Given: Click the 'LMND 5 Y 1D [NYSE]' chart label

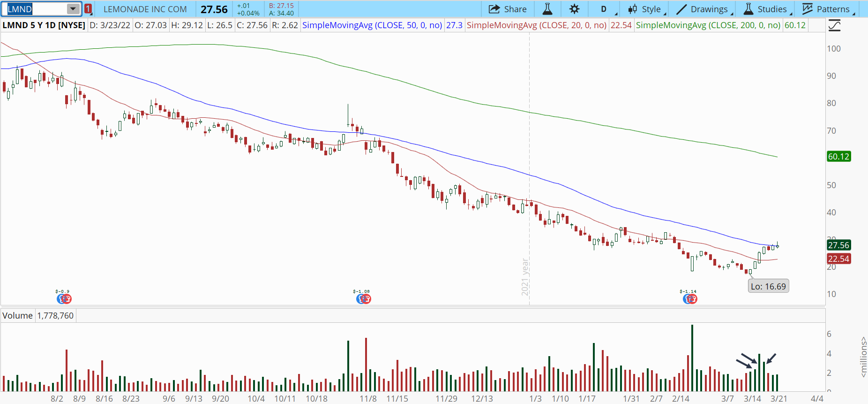Looking at the screenshot, I should tap(44, 25).
